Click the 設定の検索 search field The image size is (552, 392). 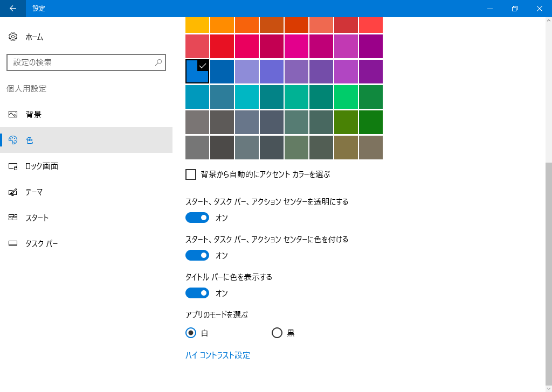coord(81,62)
